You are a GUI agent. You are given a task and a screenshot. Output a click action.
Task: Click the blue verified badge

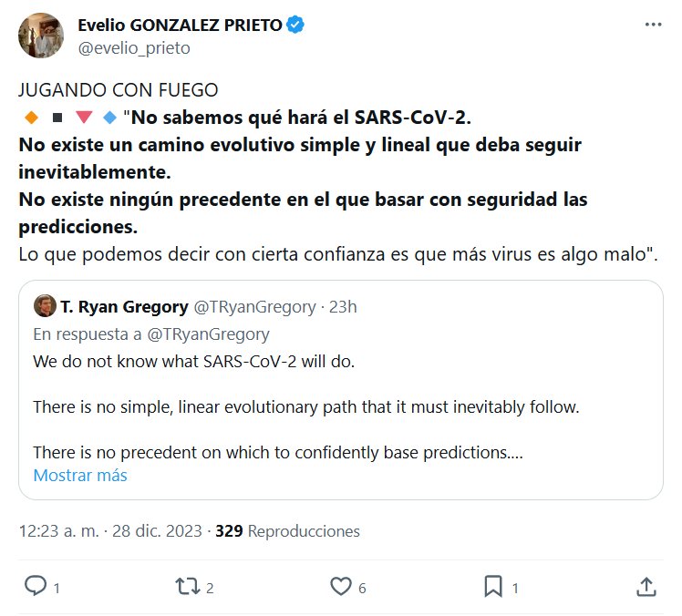295,26
